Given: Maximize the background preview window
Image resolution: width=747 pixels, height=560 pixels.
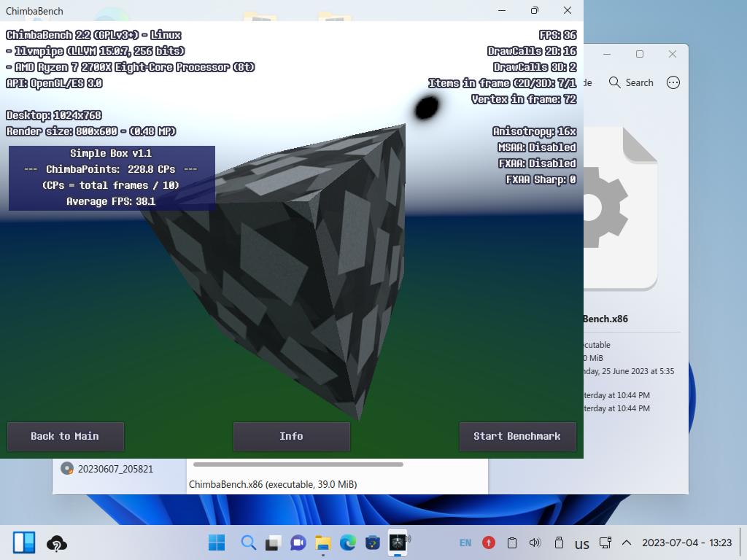Looking at the screenshot, I should coord(640,54).
